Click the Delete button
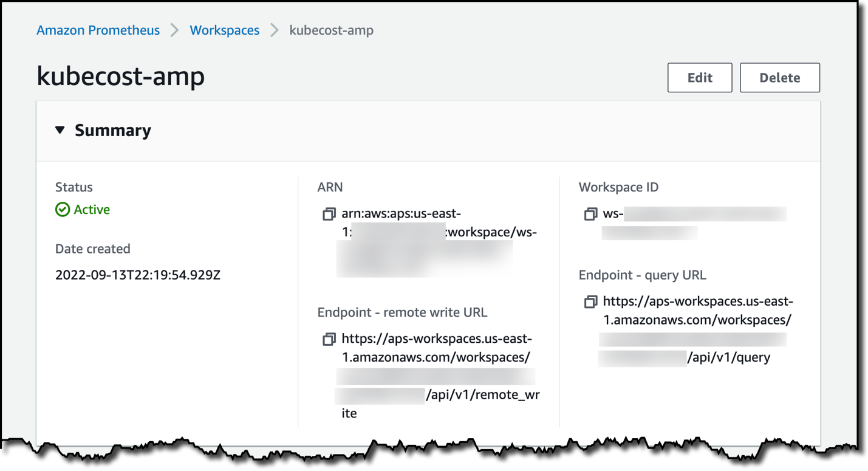 point(780,77)
